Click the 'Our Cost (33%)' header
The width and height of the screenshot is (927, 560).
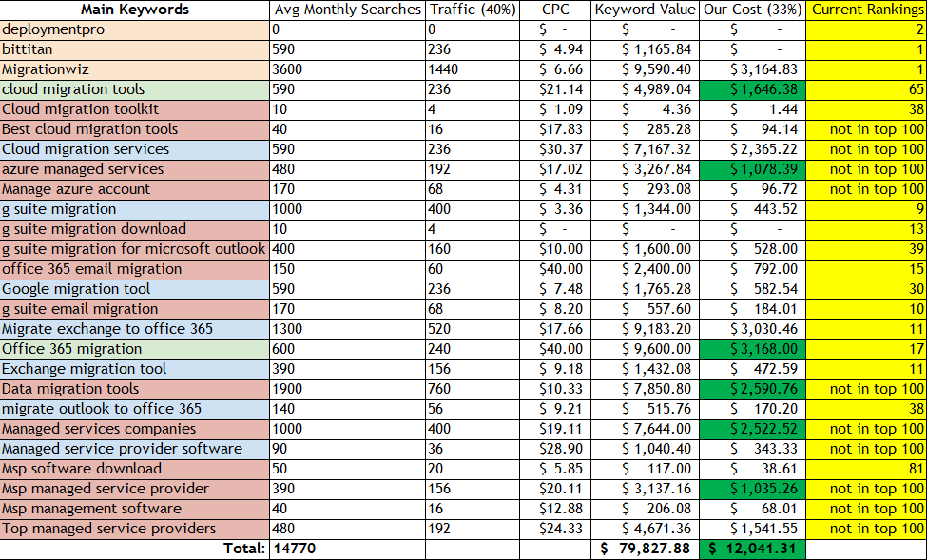click(752, 10)
